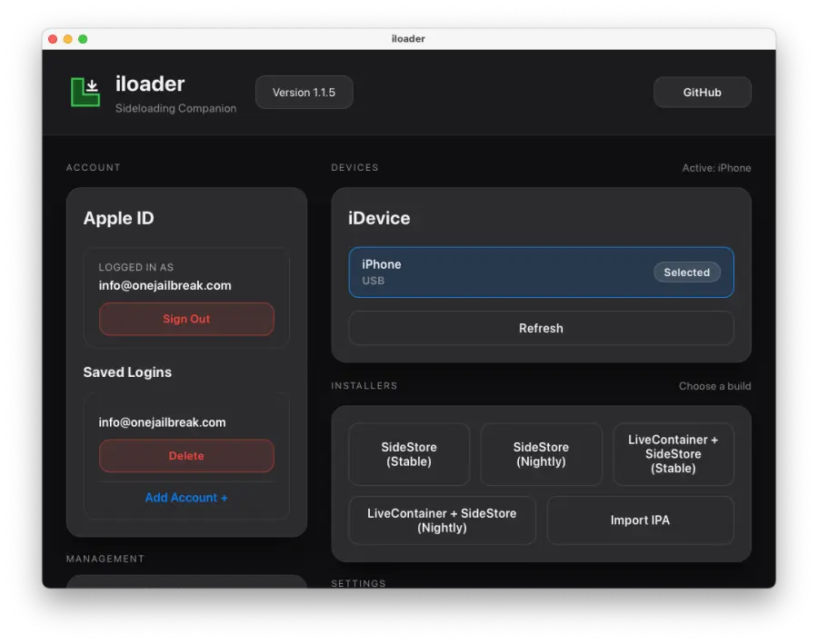This screenshot has width=818, height=644.
Task: Click the Apple ID heading
Action: click(118, 218)
